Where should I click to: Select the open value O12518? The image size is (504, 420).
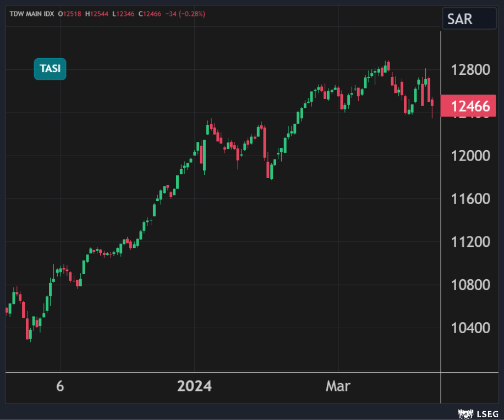pyautogui.click(x=70, y=14)
